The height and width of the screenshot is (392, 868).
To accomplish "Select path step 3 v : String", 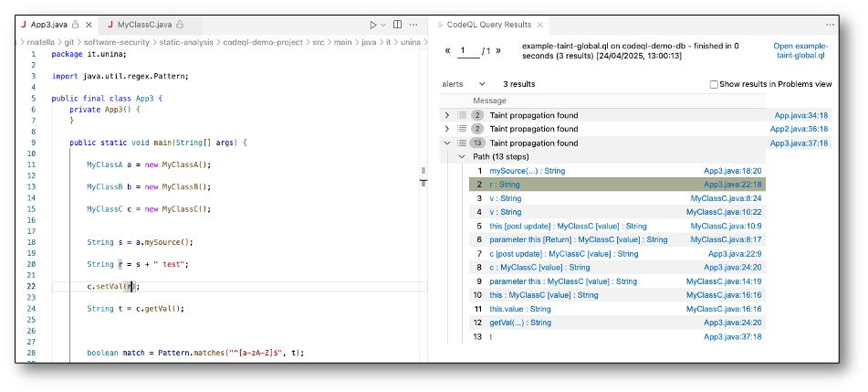I will pos(506,198).
